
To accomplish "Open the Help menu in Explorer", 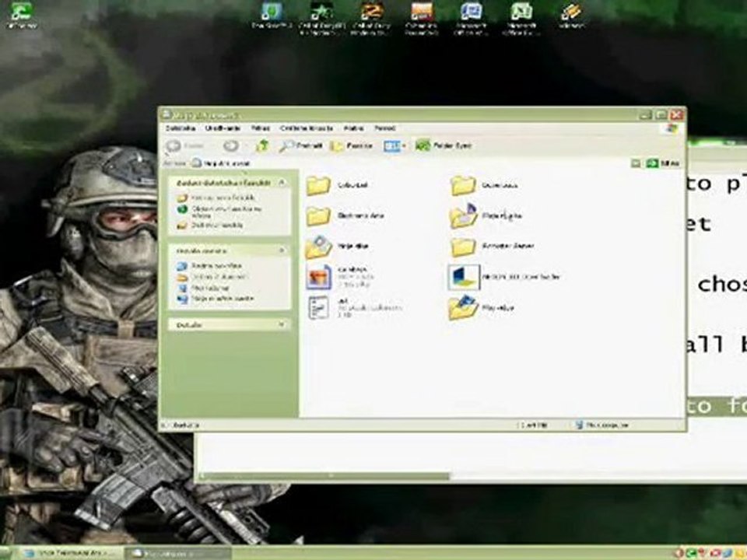I will coord(385,128).
